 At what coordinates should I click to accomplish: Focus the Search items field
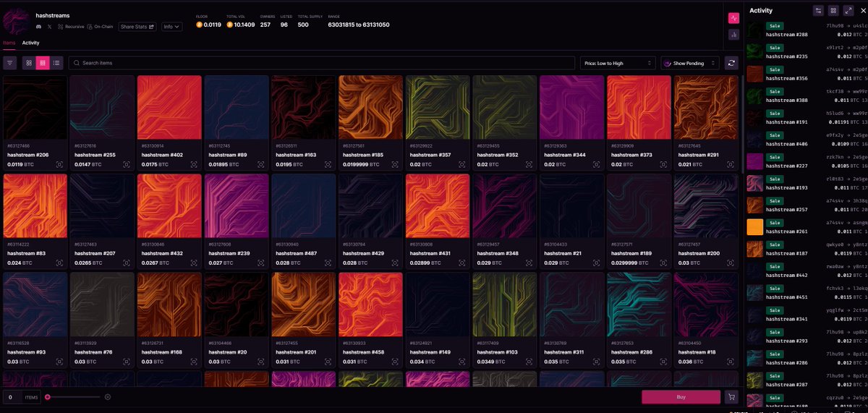(x=322, y=63)
